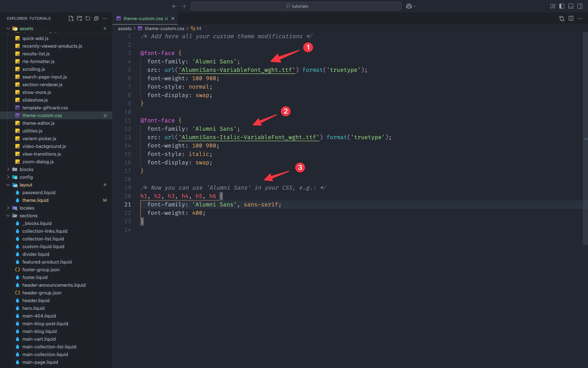Open slideshow.js file
Image resolution: width=588 pixels, height=368 pixels.
(x=35, y=100)
